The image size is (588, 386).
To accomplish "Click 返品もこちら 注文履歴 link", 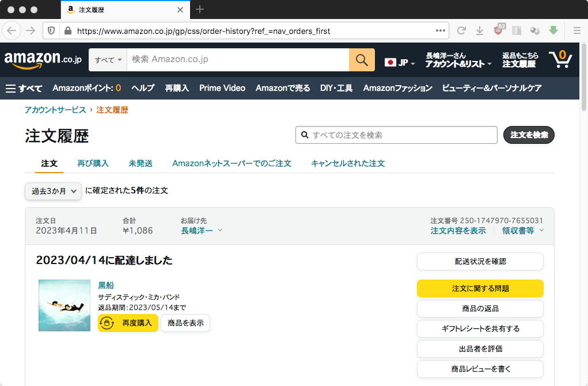I will point(520,60).
